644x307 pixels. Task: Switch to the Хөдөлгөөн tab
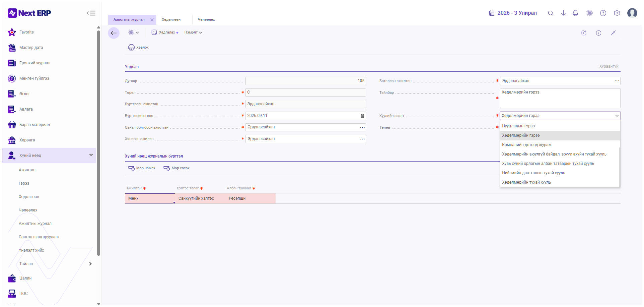(171, 19)
